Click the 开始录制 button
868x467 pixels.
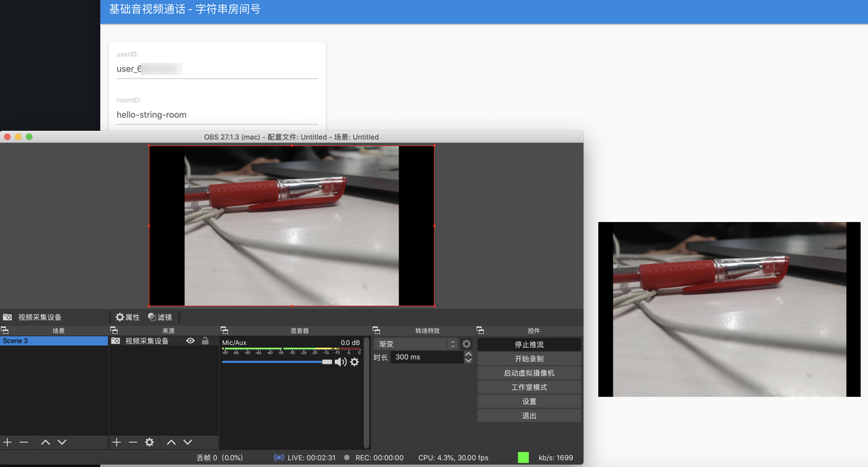coord(529,359)
